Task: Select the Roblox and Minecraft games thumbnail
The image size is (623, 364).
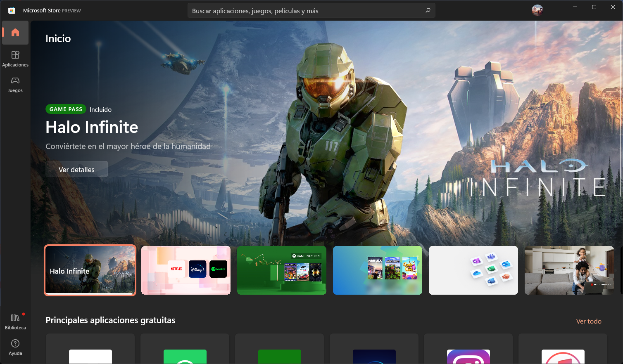Action: (378, 270)
